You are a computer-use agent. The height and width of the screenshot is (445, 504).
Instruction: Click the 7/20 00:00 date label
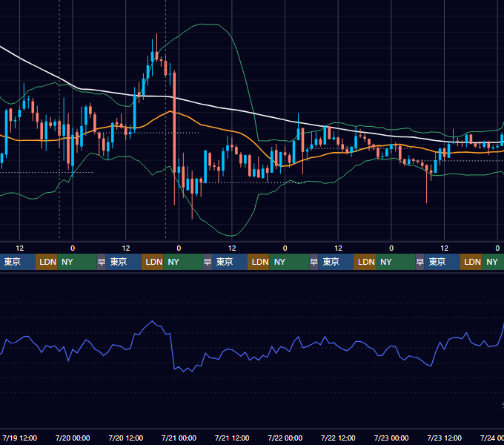(73, 438)
